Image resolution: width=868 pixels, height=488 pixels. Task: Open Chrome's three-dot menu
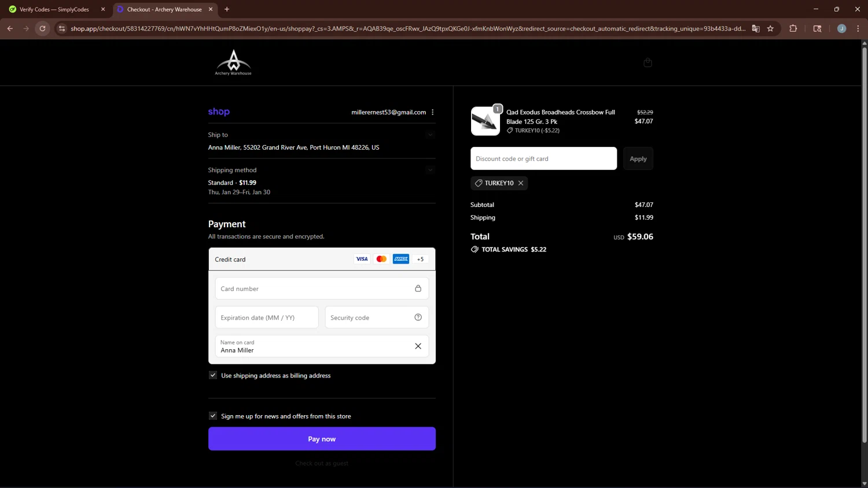click(858, 28)
